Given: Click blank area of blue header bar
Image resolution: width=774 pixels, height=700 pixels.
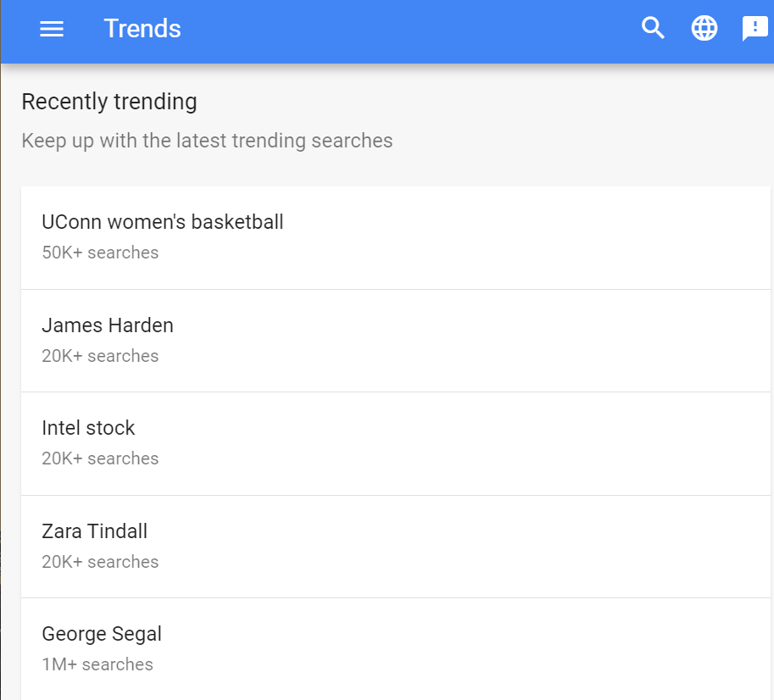Looking at the screenshot, I should click(x=407, y=29).
